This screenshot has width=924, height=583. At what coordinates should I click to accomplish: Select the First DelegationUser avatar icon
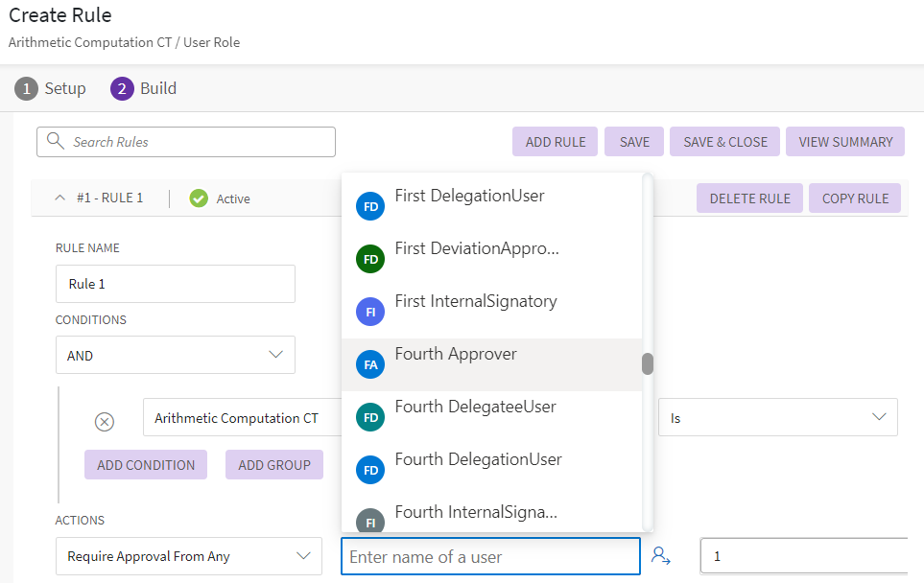click(369, 206)
